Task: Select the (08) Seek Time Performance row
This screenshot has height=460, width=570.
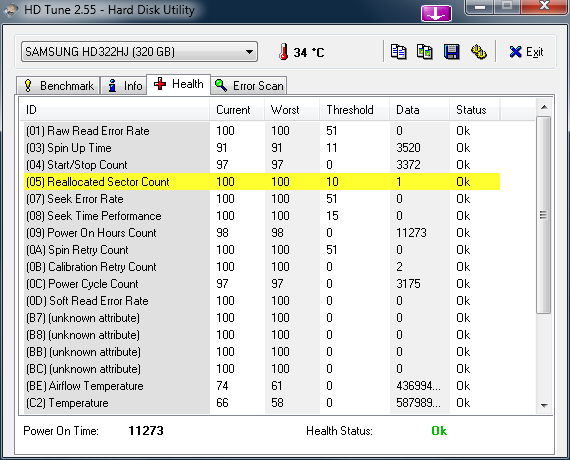Action: tap(262, 216)
